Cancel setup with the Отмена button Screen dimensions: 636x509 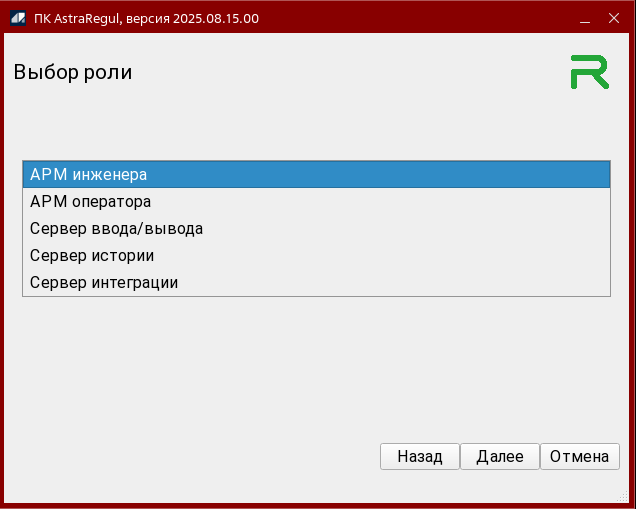[x=579, y=456]
